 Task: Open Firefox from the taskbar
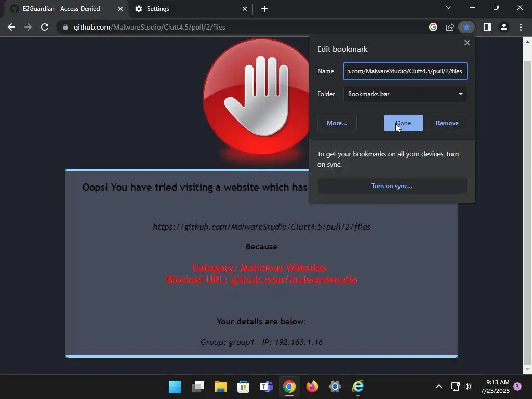tap(312, 387)
